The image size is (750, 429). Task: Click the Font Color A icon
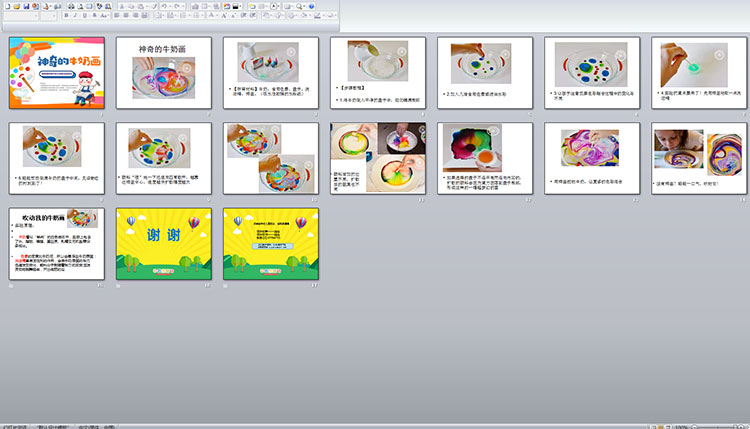(210, 16)
